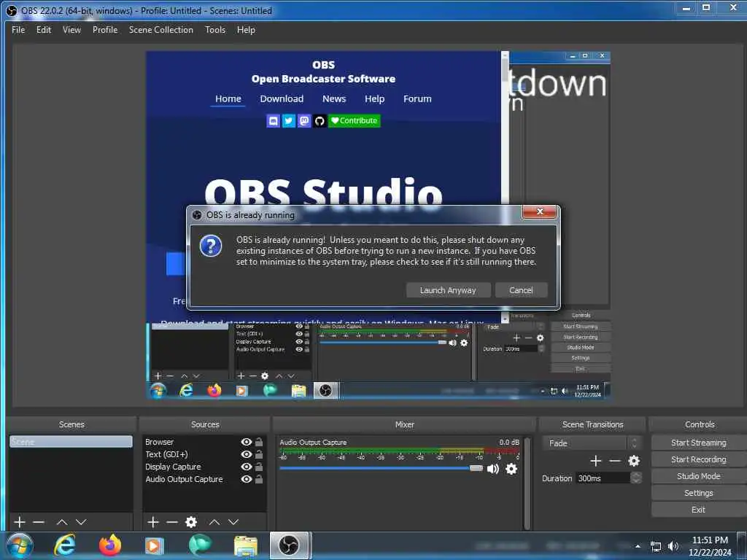
Task: Open the Profile menu
Action: 105,29
